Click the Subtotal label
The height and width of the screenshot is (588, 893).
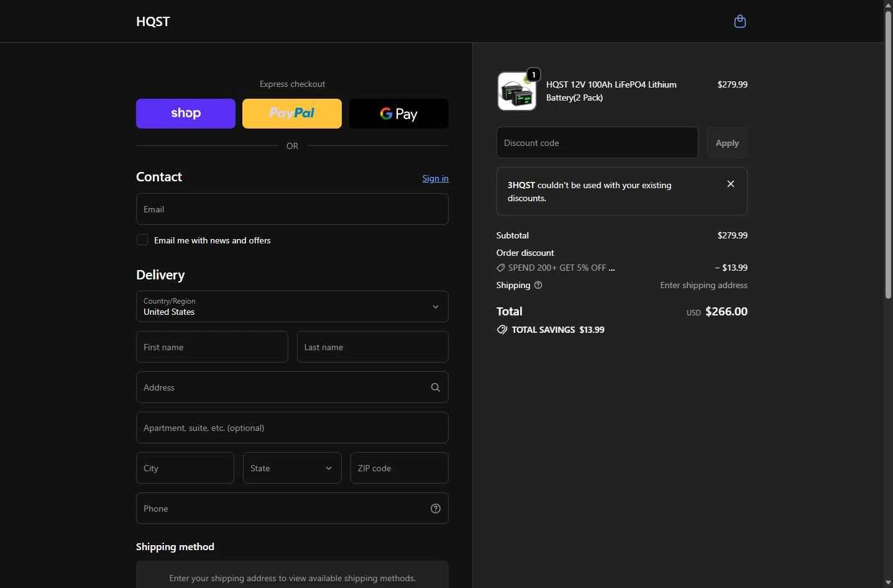pyautogui.click(x=513, y=235)
